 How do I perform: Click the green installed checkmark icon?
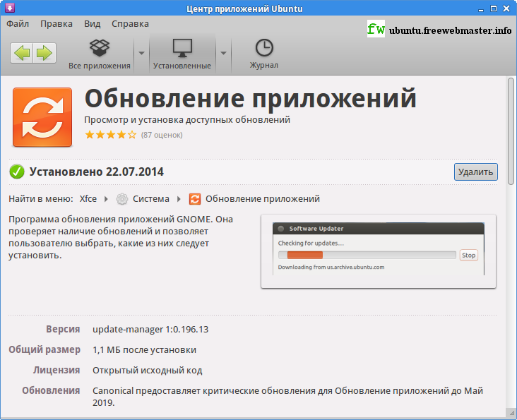point(17,172)
